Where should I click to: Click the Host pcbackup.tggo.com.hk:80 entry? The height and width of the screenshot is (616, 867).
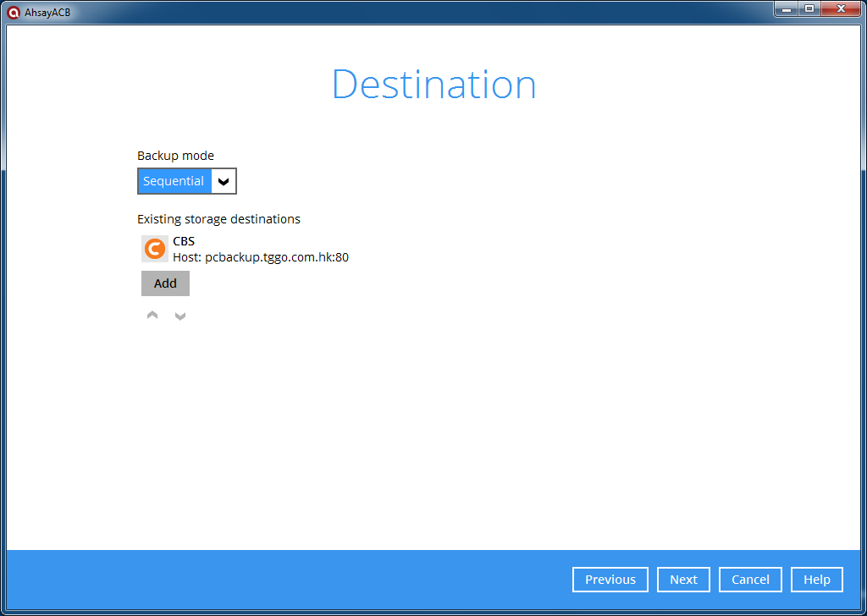[261, 257]
